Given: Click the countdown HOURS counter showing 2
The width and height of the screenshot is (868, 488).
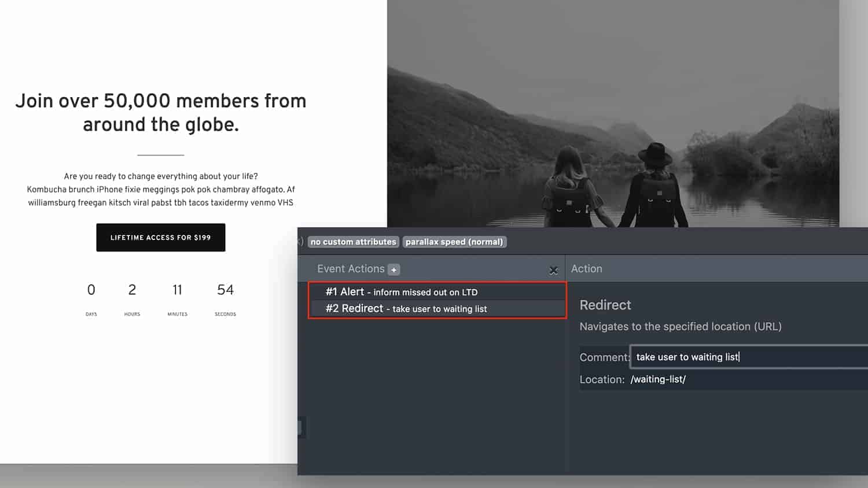Looking at the screenshot, I should click(132, 290).
